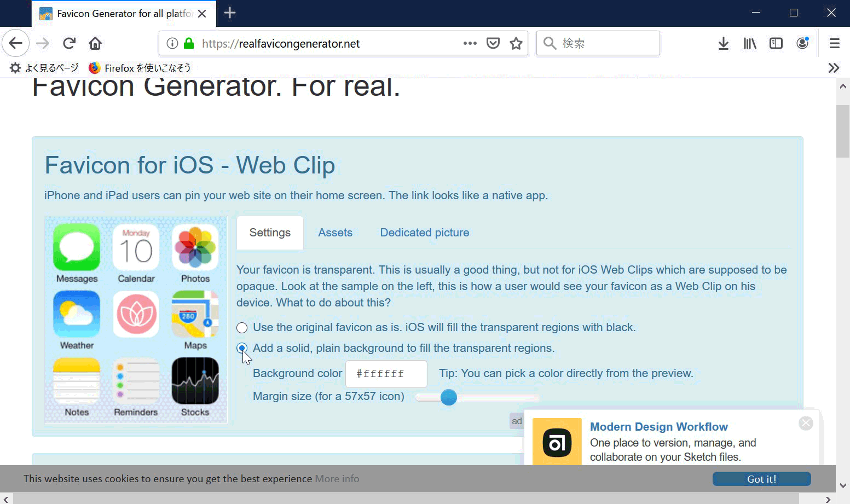Open the Firefox account icon
This screenshot has height=504, width=850.
click(x=802, y=43)
